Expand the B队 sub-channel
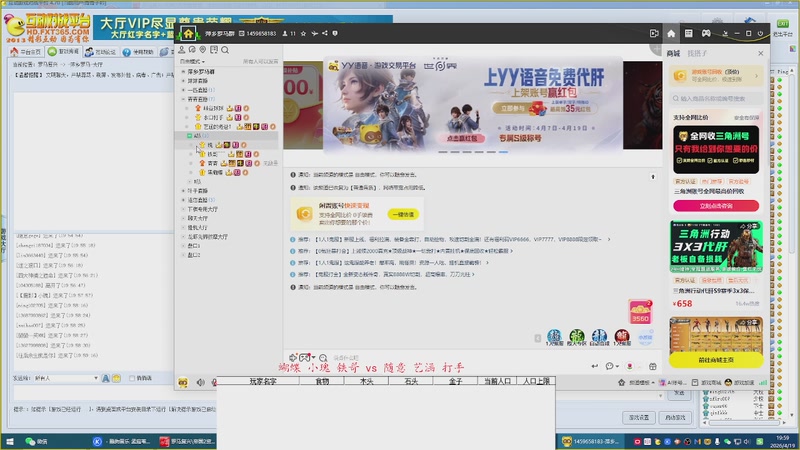800x450 pixels. pos(190,181)
